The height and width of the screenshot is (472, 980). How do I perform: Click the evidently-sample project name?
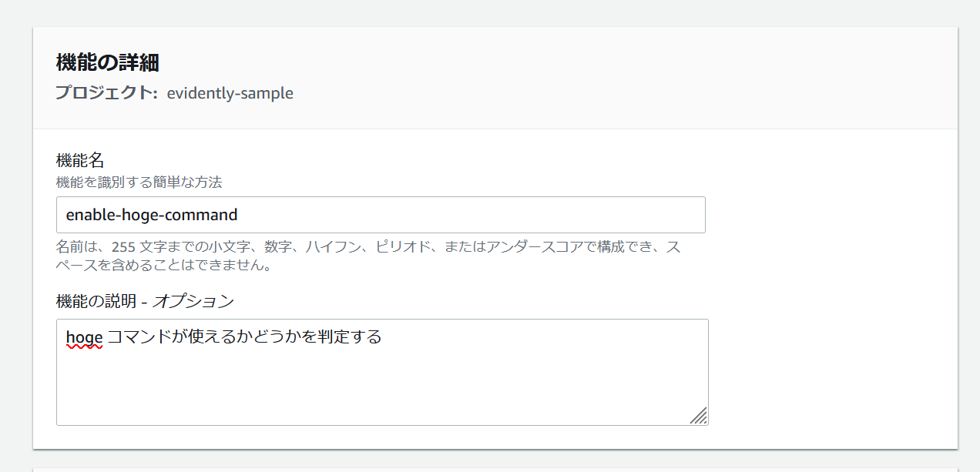point(230,93)
